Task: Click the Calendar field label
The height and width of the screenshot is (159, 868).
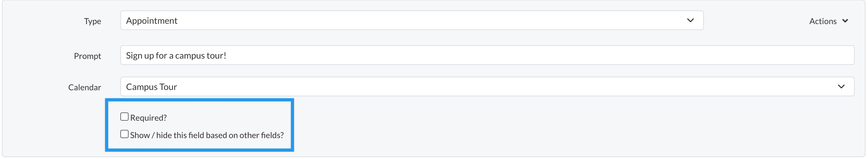Action: (84, 87)
